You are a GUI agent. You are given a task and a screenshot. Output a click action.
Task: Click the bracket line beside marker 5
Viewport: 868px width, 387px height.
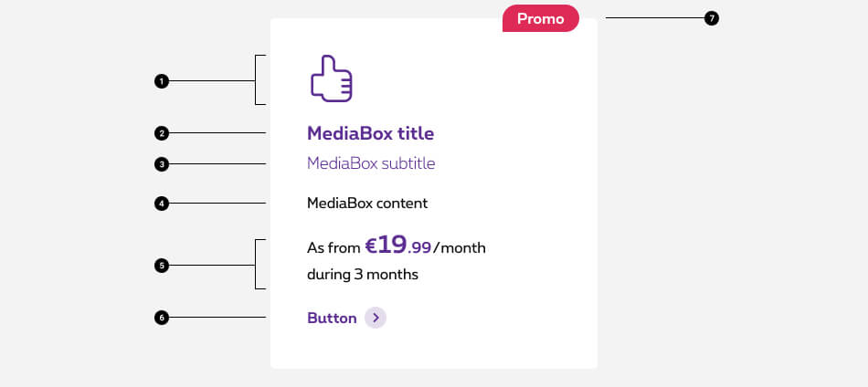[x=256, y=265]
